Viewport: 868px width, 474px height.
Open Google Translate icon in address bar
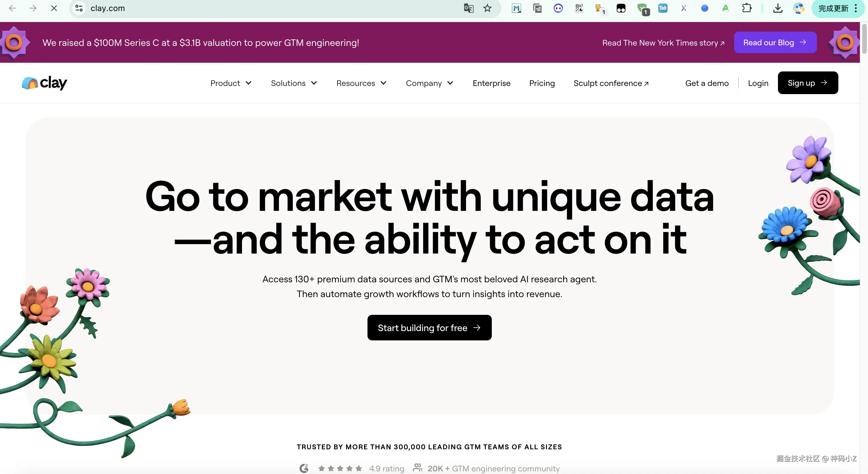468,8
